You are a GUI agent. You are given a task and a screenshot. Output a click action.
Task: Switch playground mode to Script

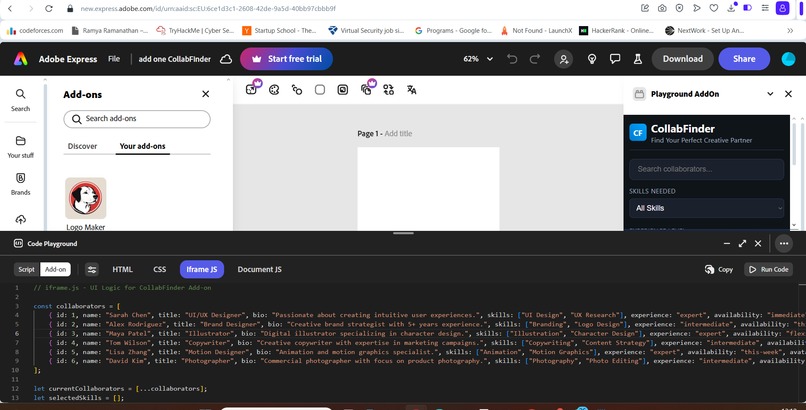[27, 269]
